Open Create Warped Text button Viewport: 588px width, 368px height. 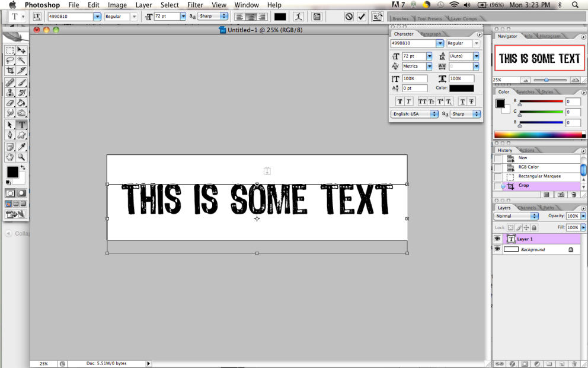[299, 17]
